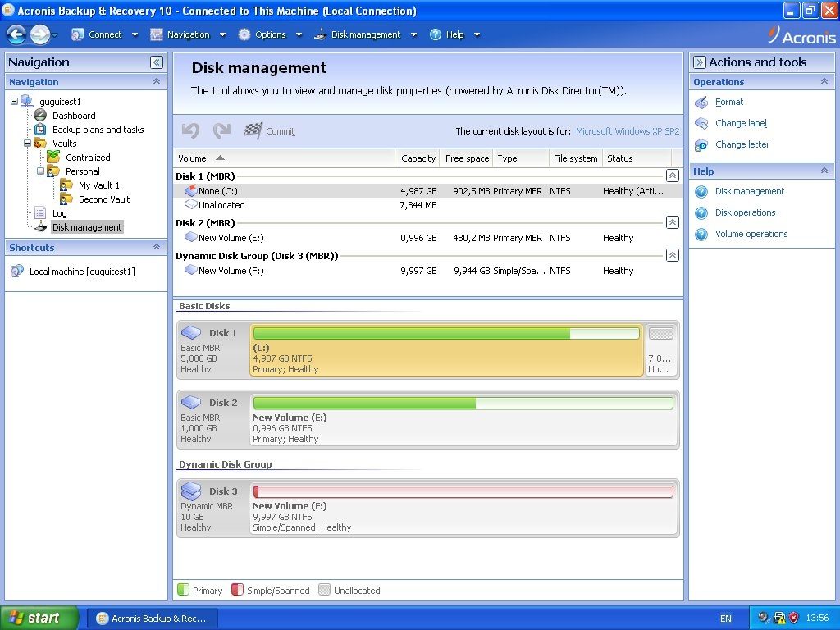This screenshot has height=630, width=840.
Task: Open the Connect menu
Action: 106,34
